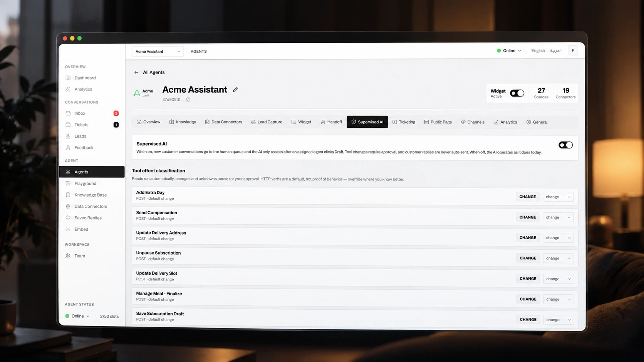Toggle the Widget Active switch
644x362 pixels.
[517, 93]
